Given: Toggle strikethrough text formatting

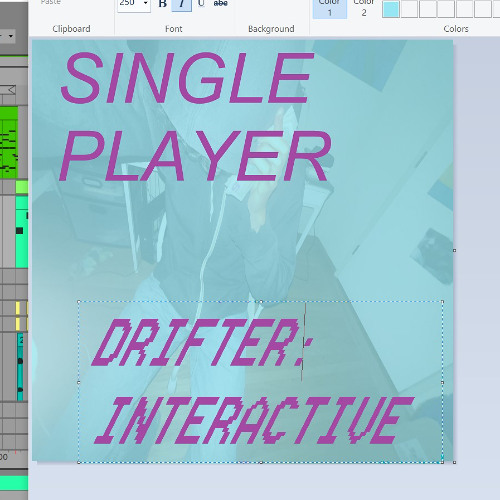Looking at the screenshot, I should 220,4.
